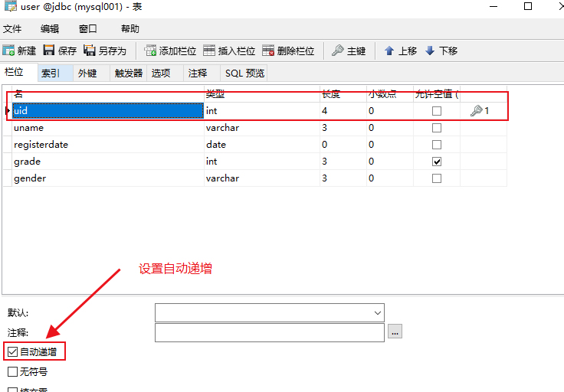
Task: Click the date type cell for registerdate
Action: tap(262, 145)
